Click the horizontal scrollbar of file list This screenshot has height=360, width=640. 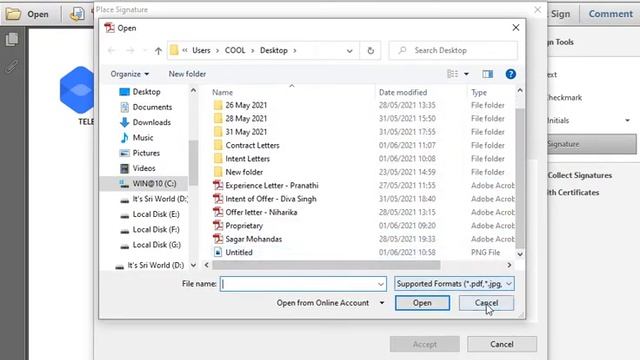[x=326, y=265]
